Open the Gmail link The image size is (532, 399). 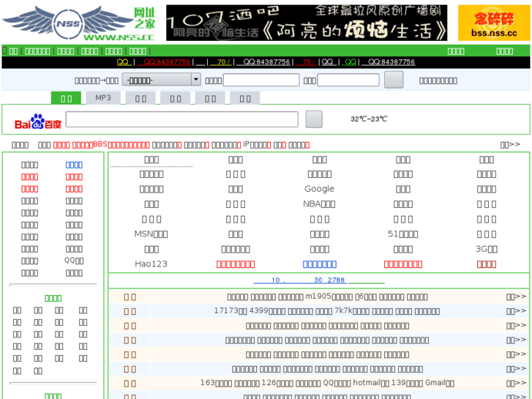click(x=440, y=383)
